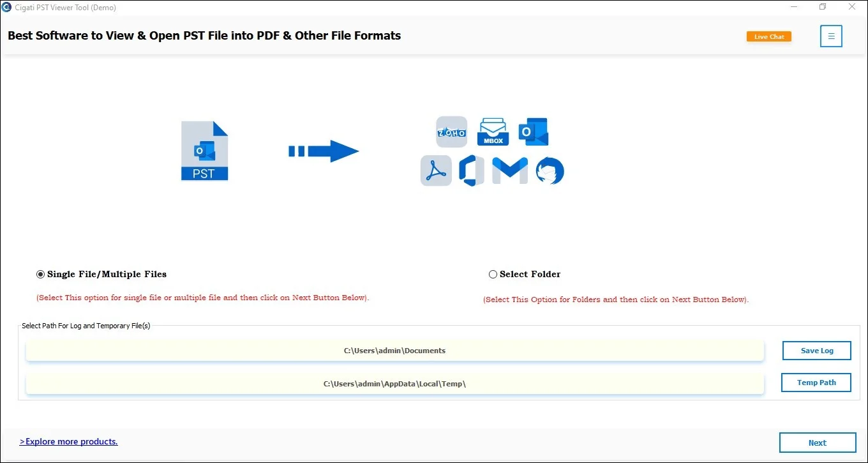
Task: Open the Live Chat button
Action: pos(769,36)
